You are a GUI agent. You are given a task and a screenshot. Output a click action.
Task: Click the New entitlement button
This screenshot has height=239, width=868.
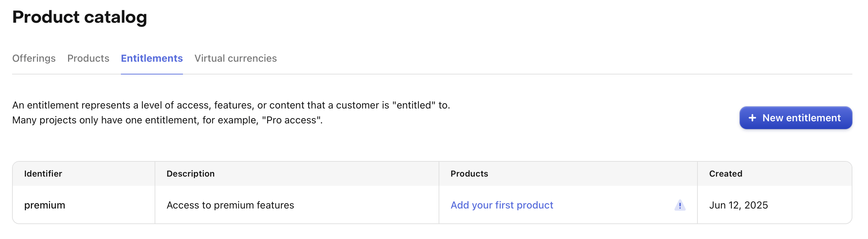[796, 118]
